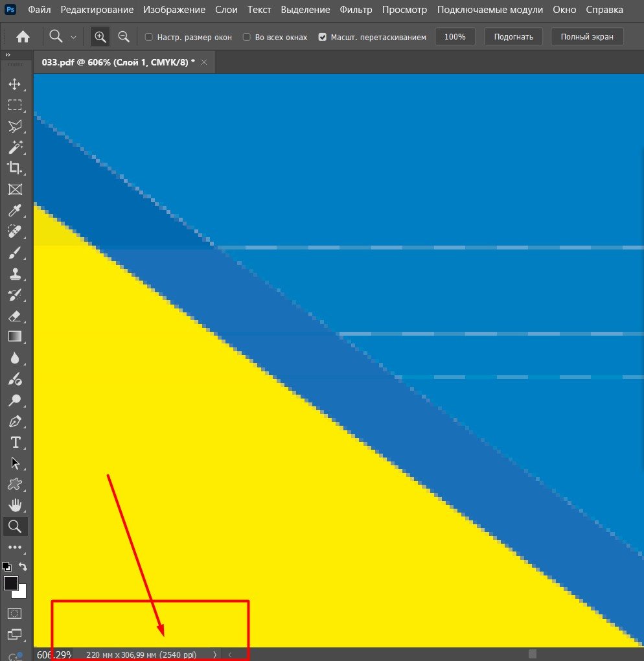Open the 'Подключаемые модули' menu
Viewport: 644px width, 661px height.
pyautogui.click(x=490, y=10)
